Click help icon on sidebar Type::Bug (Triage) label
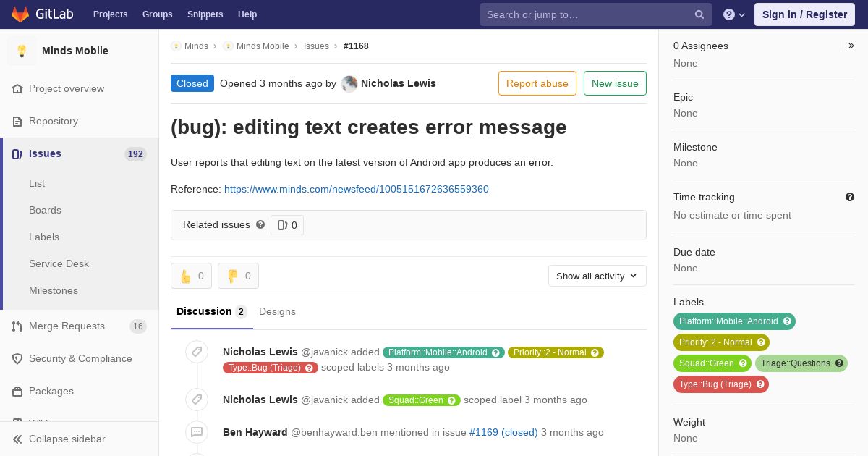The height and width of the screenshot is (456, 868). pyautogui.click(x=760, y=384)
